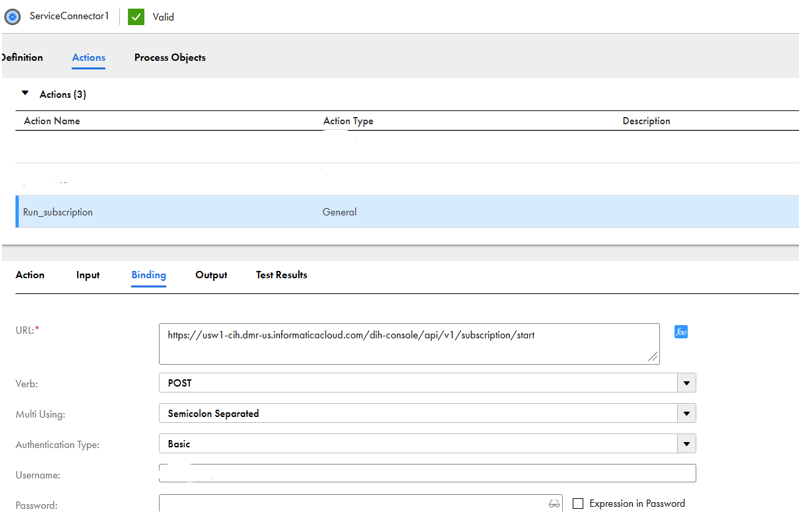Click the Username input field
This screenshot has width=799, height=525.
click(x=428, y=474)
